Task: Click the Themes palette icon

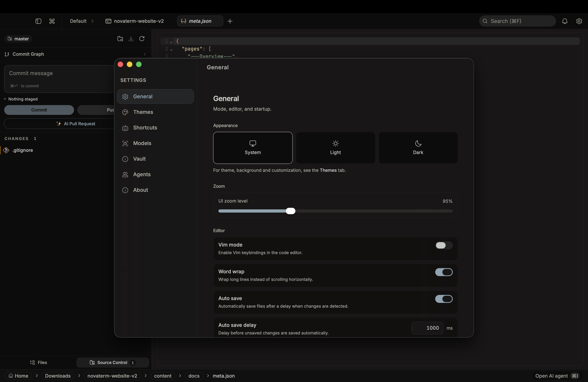Action: [125, 112]
